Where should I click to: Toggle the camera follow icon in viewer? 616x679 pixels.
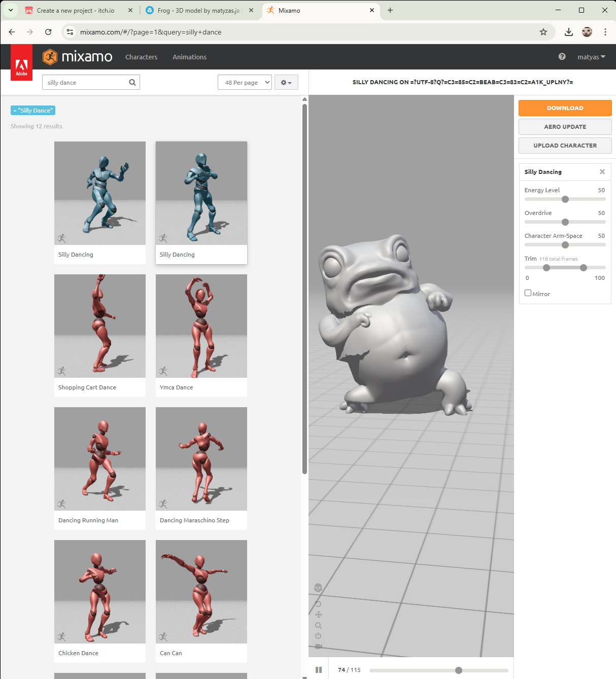click(319, 647)
